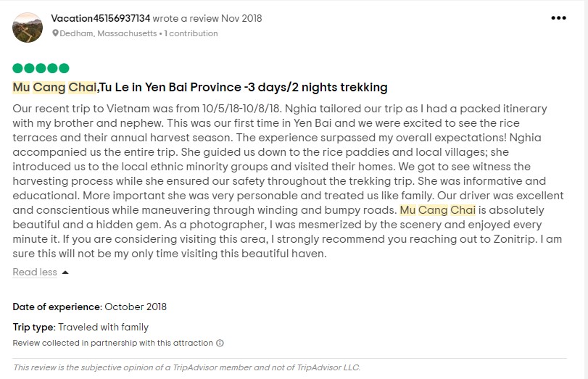Click the location pin icon
This screenshot has height=379, width=588.
point(55,33)
